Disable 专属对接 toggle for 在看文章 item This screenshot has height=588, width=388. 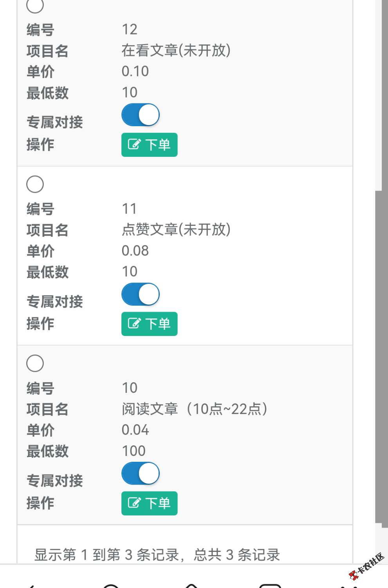tap(141, 115)
